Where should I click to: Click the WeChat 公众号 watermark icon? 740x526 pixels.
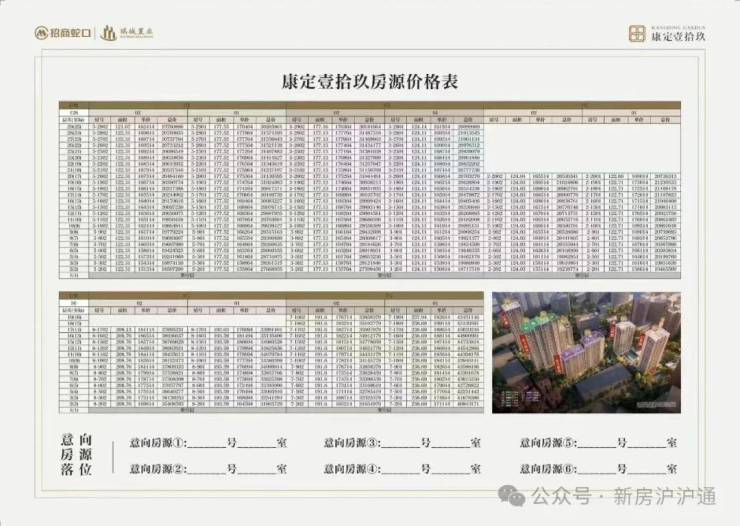point(515,495)
